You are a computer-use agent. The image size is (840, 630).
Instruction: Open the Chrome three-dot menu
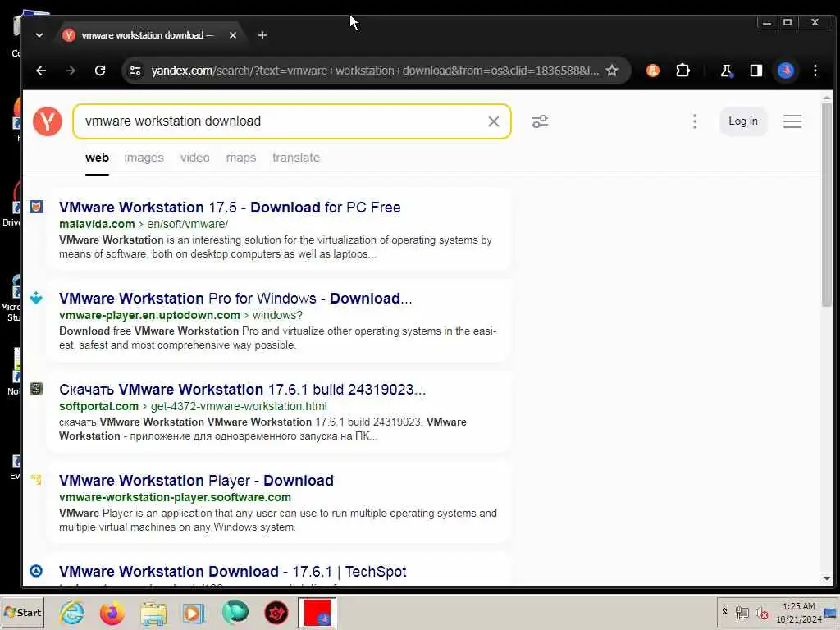815,71
